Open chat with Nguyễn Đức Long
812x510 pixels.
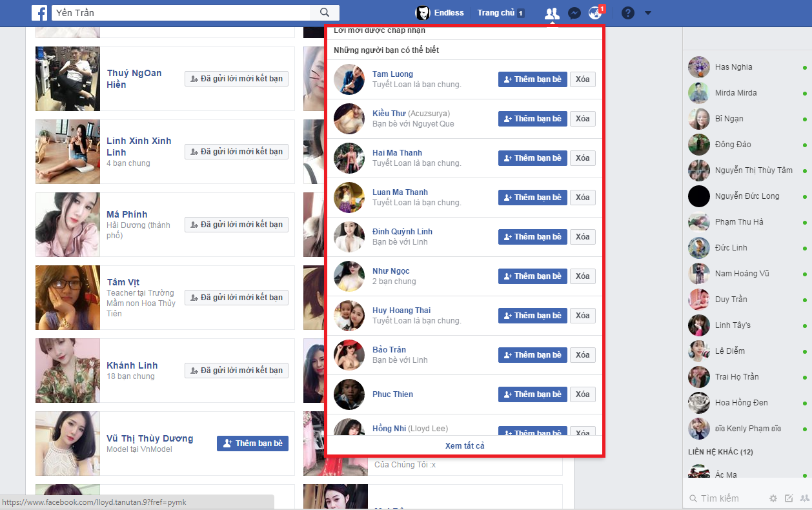[x=747, y=196]
